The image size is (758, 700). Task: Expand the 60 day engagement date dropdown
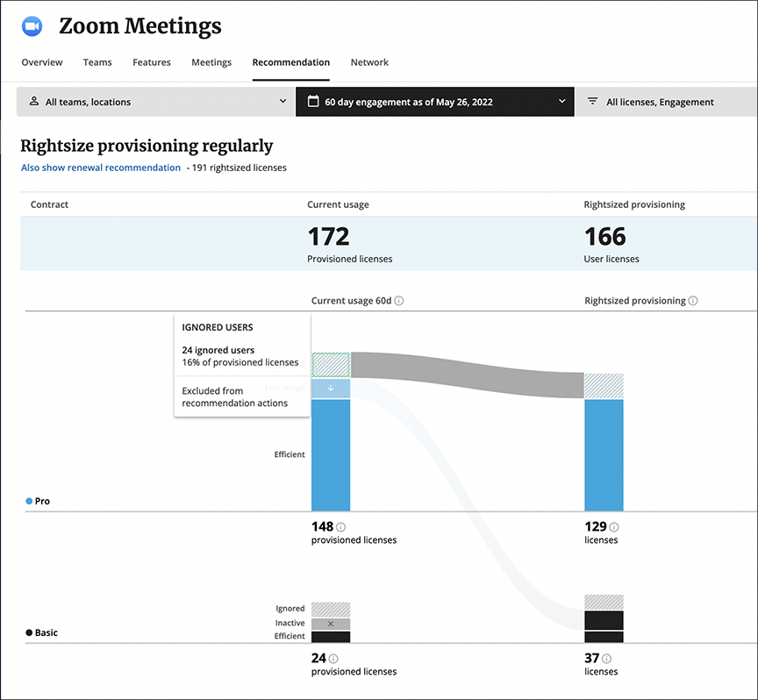(x=434, y=102)
